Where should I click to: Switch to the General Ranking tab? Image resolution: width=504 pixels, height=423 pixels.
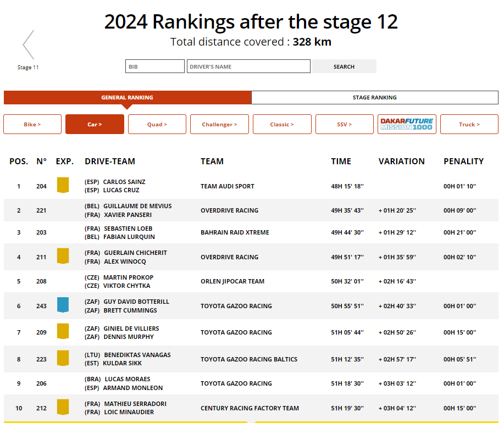point(128,97)
